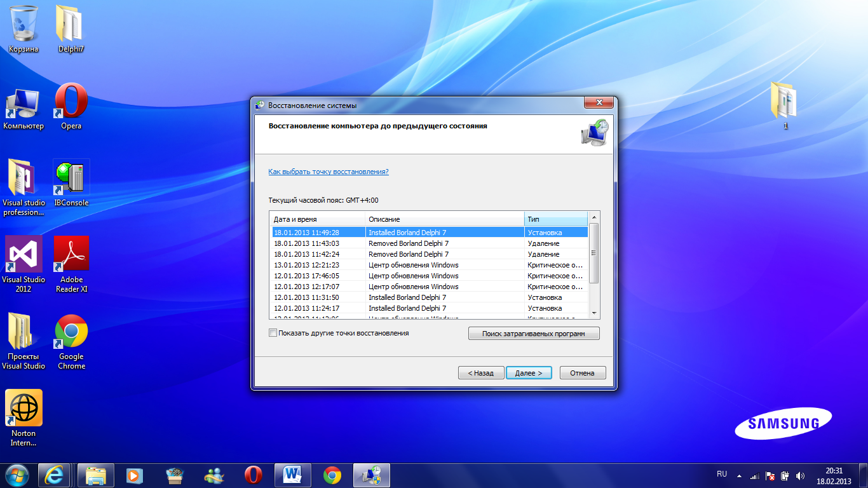
Task: Launch the Opera desktop shortcut
Action: (x=71, y=107)
